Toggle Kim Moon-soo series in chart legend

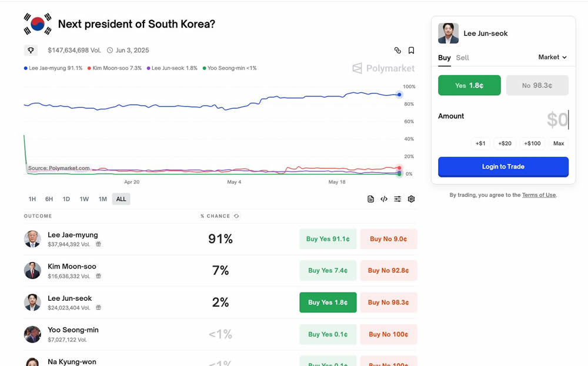pos(115,68)
